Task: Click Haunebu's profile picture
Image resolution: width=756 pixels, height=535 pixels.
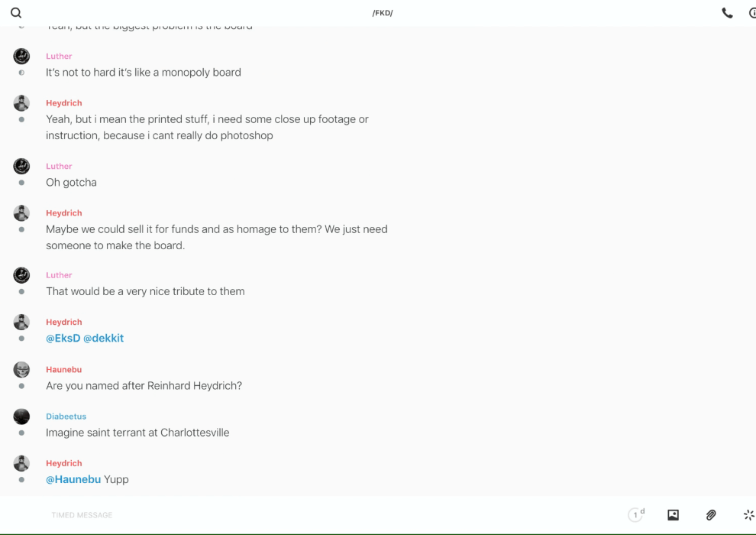Action: click(21, 370)
